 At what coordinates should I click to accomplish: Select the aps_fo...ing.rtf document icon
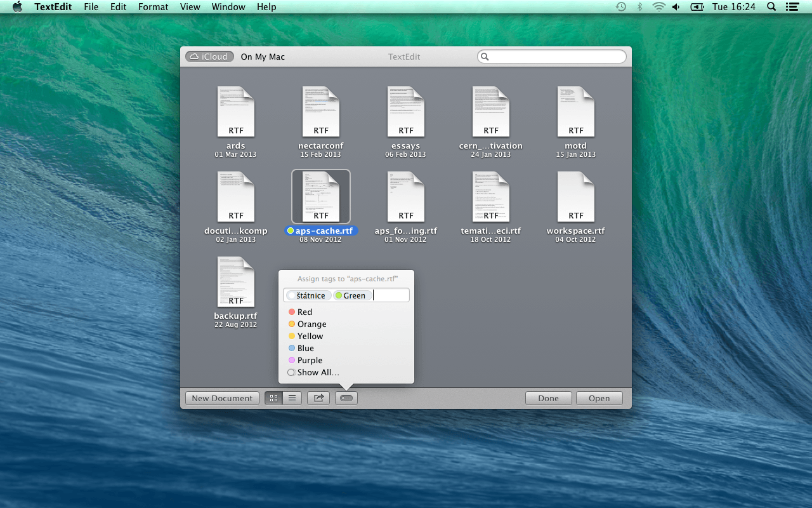[406, 197]
